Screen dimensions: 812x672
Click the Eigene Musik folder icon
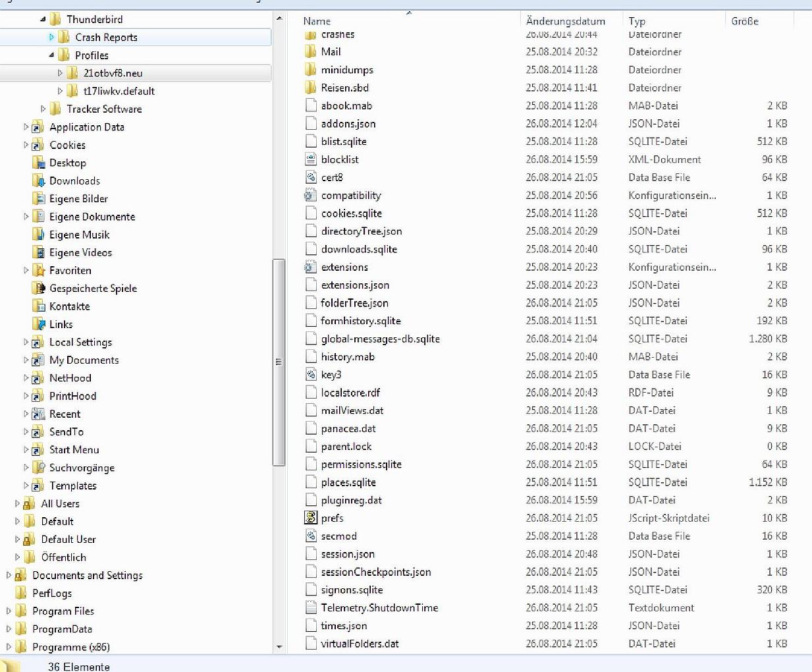pyautogui.click(x=38, y=235)
